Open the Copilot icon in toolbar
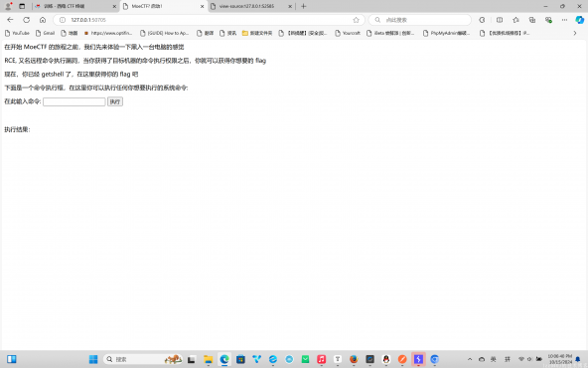 pyautogui.click(x=580, y=20)
